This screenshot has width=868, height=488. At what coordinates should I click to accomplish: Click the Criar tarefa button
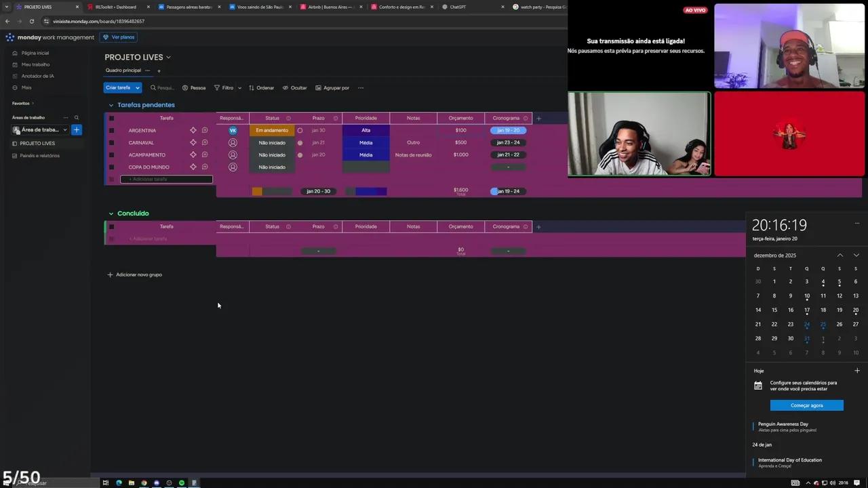118,87
